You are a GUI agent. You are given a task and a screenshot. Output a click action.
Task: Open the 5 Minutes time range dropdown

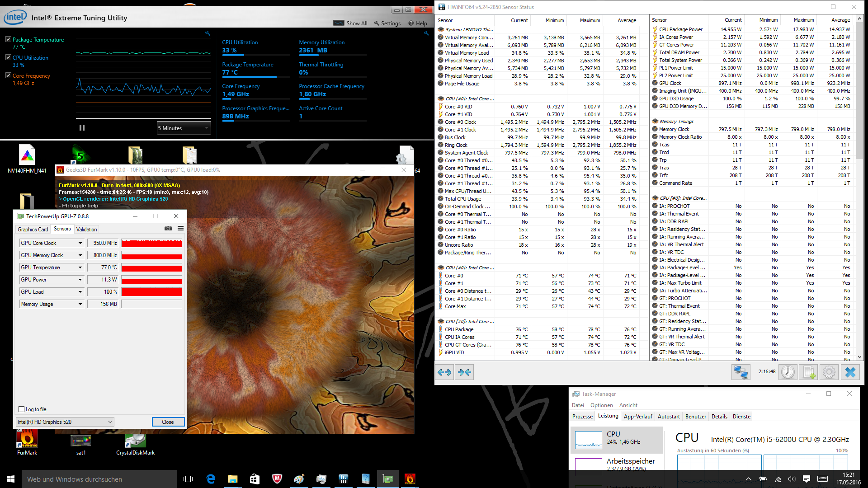pos(184,128)
